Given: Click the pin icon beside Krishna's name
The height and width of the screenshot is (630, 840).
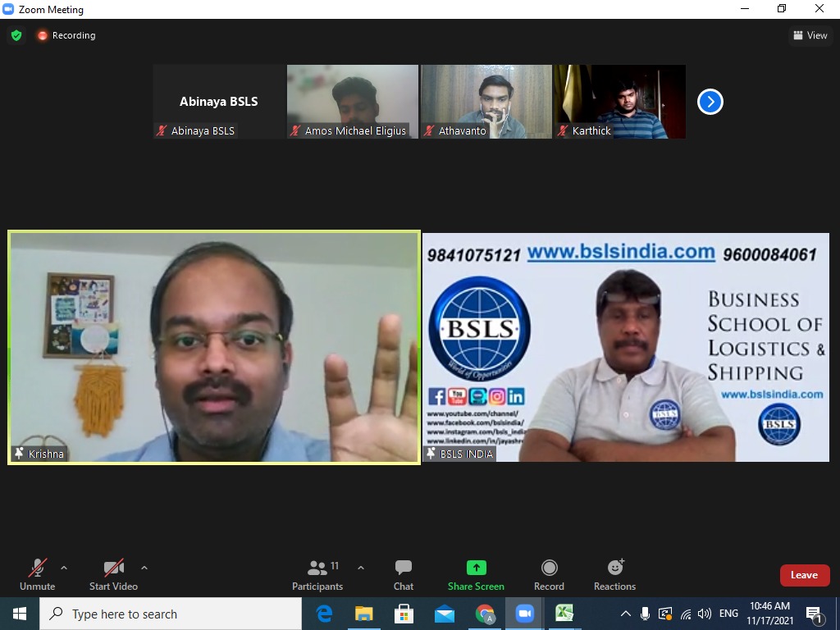Looking at the screenshot, I should (x=20, y=454).
